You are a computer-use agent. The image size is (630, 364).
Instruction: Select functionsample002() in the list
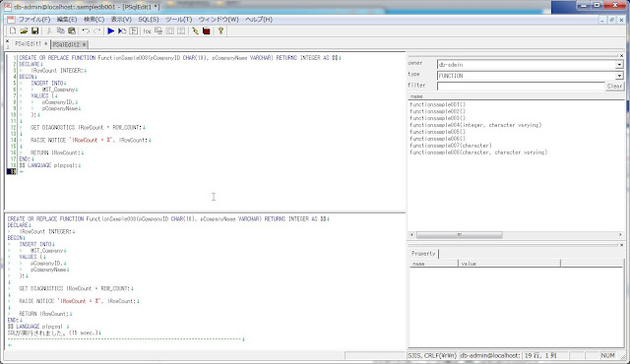(x=437, y=111)
